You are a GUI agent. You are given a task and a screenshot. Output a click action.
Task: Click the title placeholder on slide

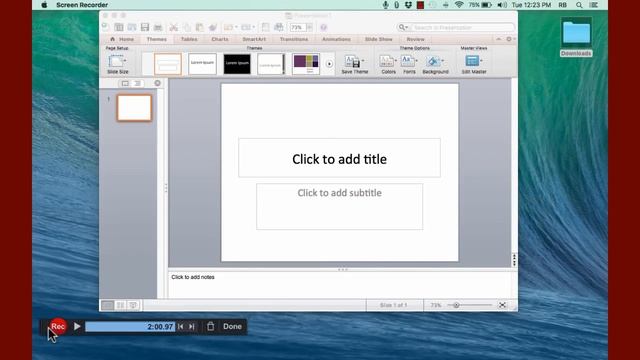pyautogui.click(x=339, y=158)
